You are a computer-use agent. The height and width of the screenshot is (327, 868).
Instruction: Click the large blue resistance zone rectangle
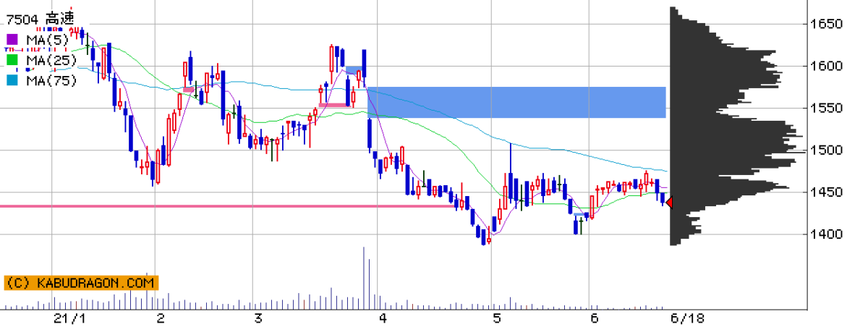516,103
